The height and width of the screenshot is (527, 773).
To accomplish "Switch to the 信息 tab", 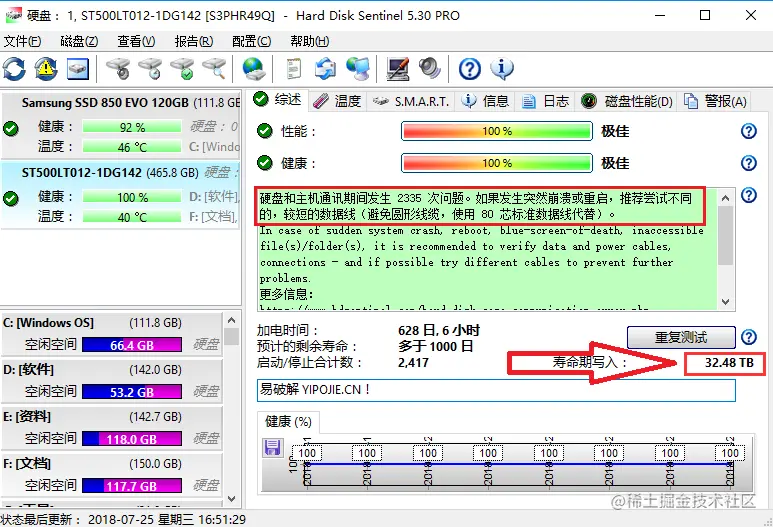I will (x=485, y=101).
